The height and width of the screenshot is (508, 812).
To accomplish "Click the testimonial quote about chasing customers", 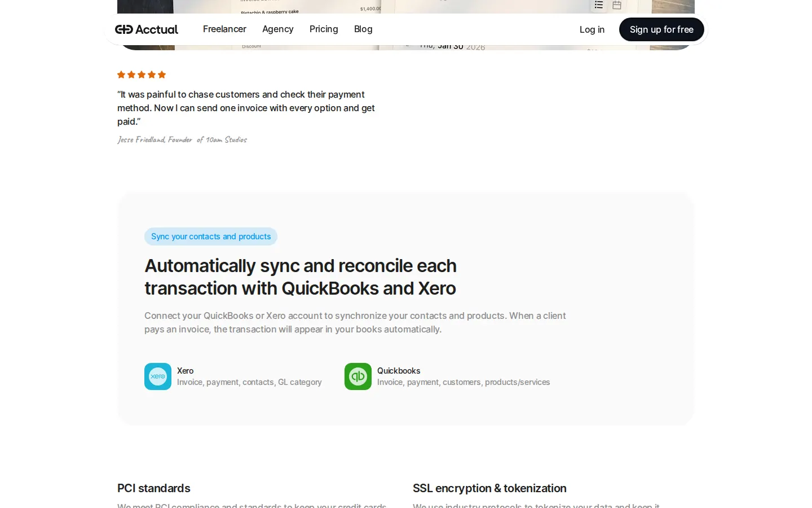I will pos(246,108).
